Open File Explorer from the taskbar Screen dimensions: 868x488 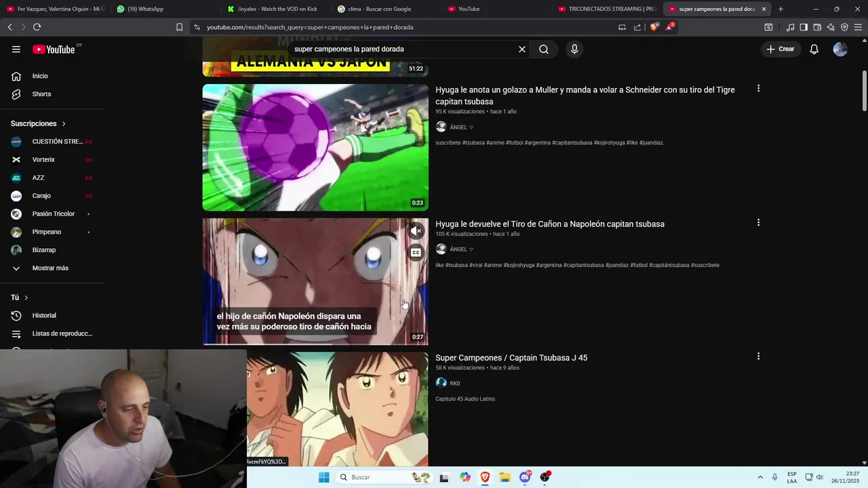click(x=505, y=477)
